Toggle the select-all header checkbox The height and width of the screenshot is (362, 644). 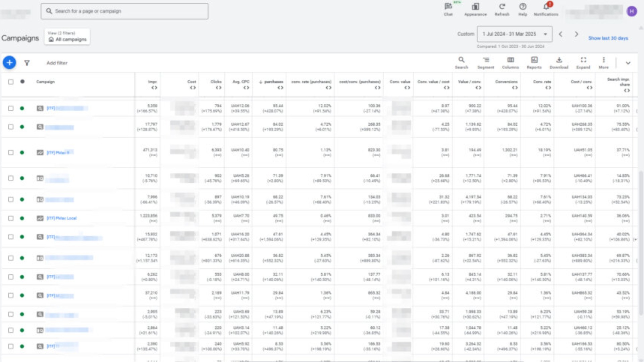(11, 82)
